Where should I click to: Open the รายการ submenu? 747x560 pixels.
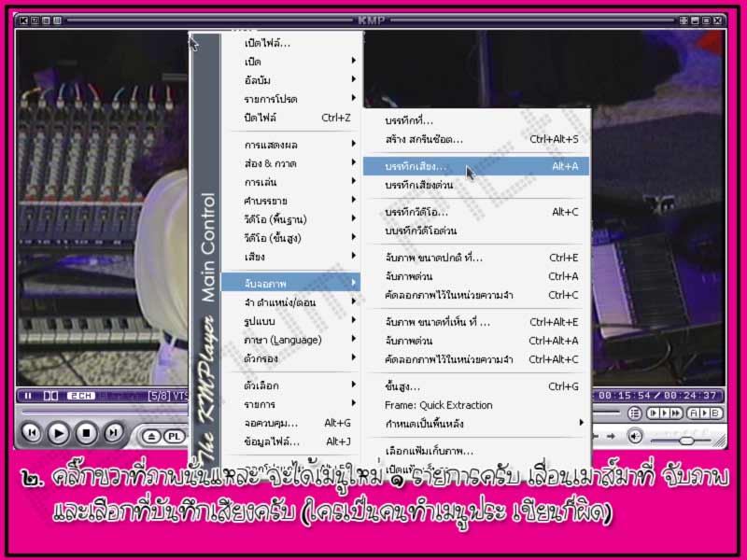click(x=290, y=404)
